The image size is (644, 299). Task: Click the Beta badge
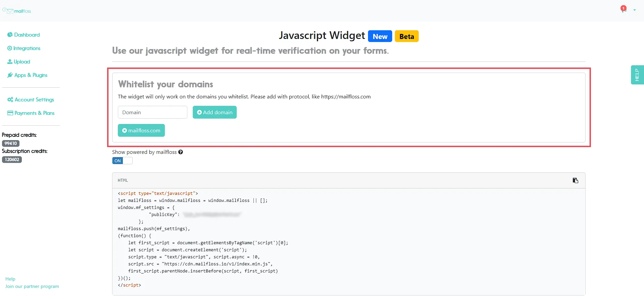tap(407, 36)
